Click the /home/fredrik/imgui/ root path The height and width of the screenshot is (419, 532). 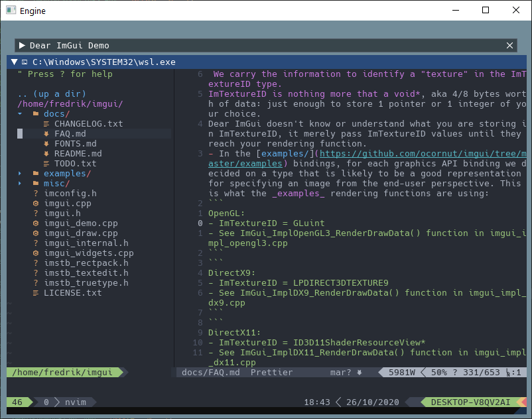pyautogui.click(x=70, y=103)
